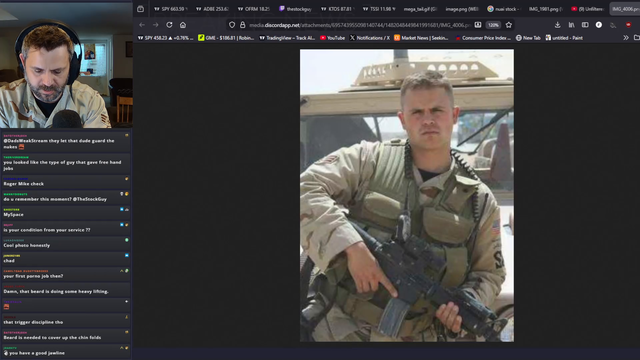Open the New Tab bookmark
The height and width of the screenshot is (360, 640).
coord(528,38)
